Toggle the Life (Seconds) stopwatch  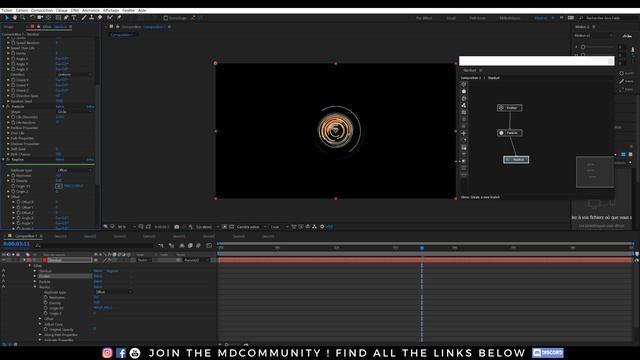[13, 117]
